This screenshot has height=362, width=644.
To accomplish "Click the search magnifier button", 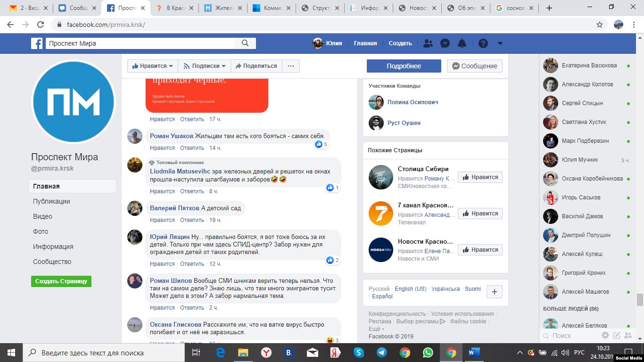I will (245, 43).
